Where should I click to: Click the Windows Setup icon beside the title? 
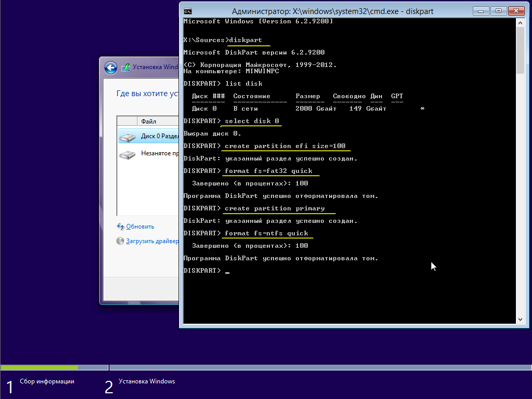[x=126, y=67]
